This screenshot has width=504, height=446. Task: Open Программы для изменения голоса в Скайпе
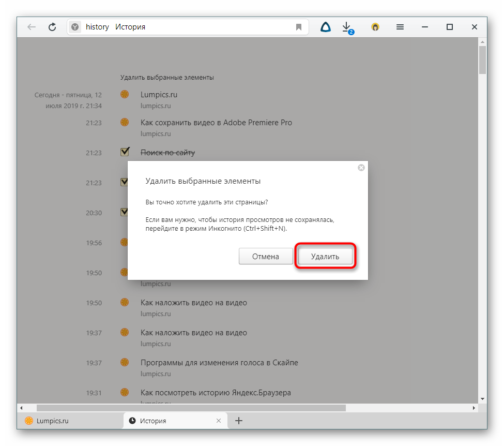click(x=219, y=363)
